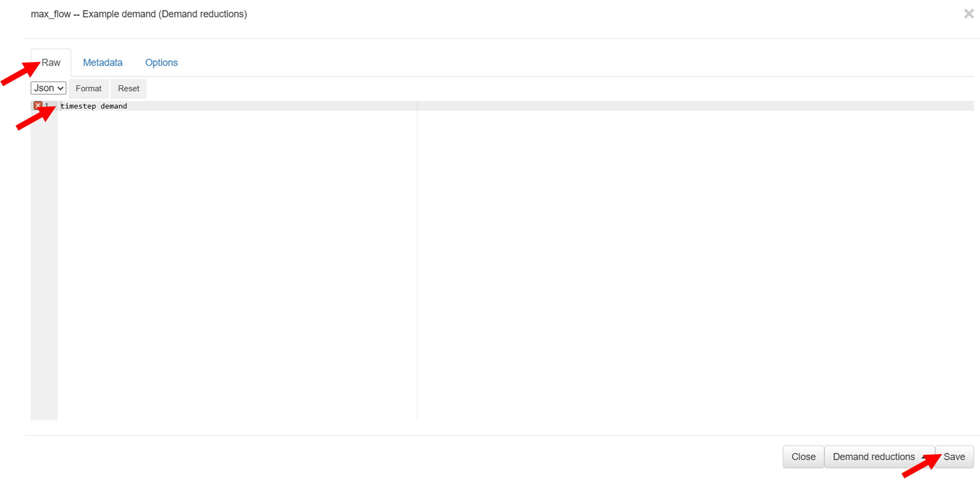Click the empty grey gutter below line 1

44,265
